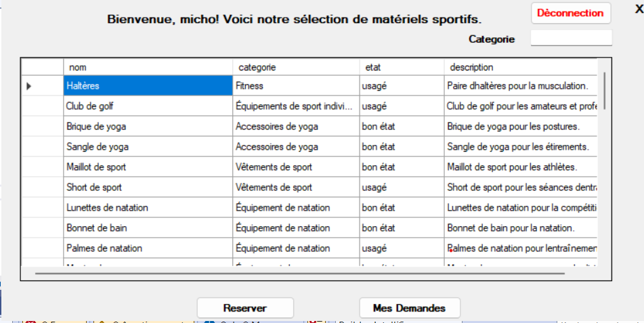Sort by the categorie column header

296,67
